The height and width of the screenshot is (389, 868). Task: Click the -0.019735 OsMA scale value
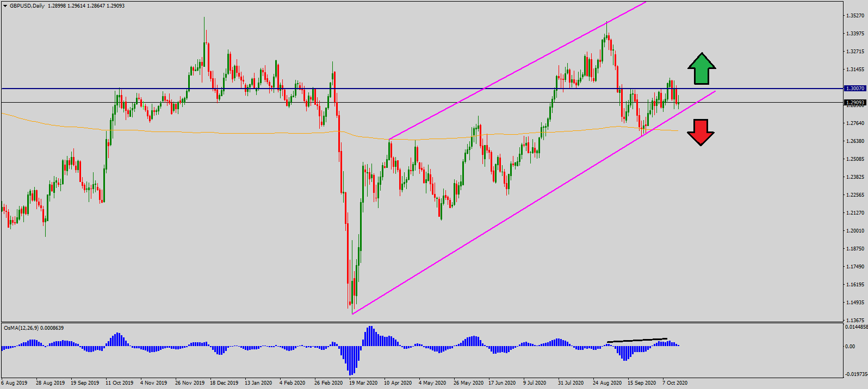click(856, 374)
